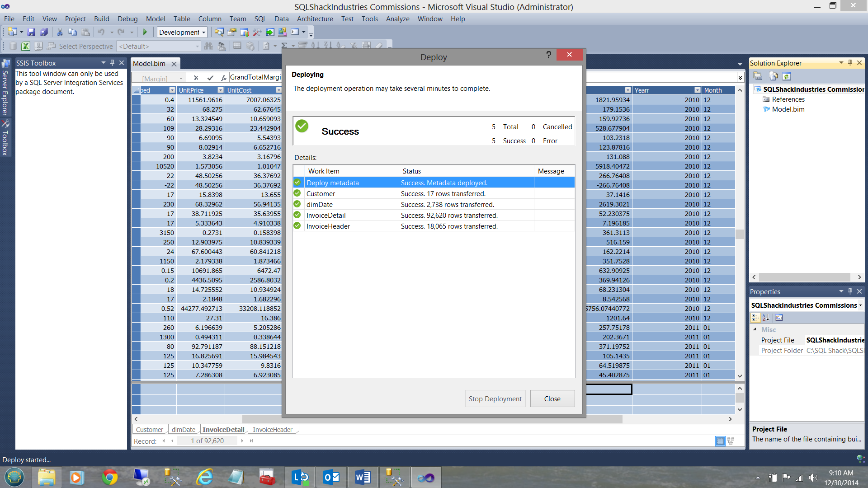Click the Sum AutoSum toolbar icon

point(284,46)
